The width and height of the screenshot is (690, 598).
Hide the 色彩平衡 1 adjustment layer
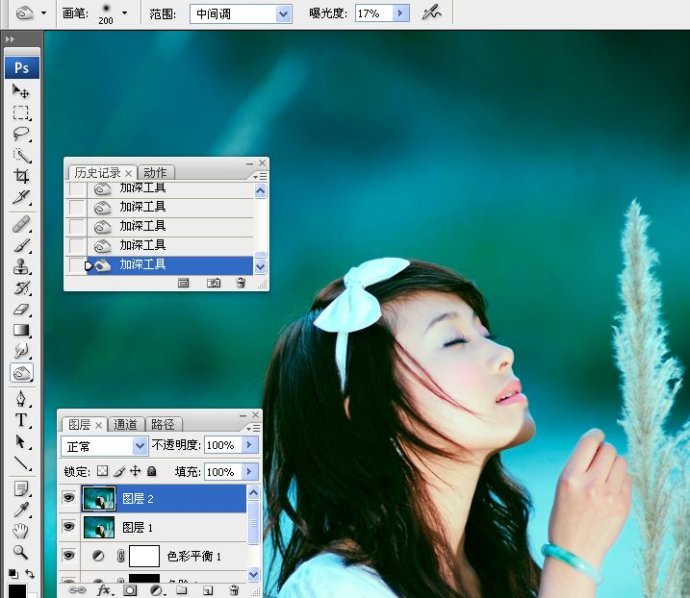(69, 556)
